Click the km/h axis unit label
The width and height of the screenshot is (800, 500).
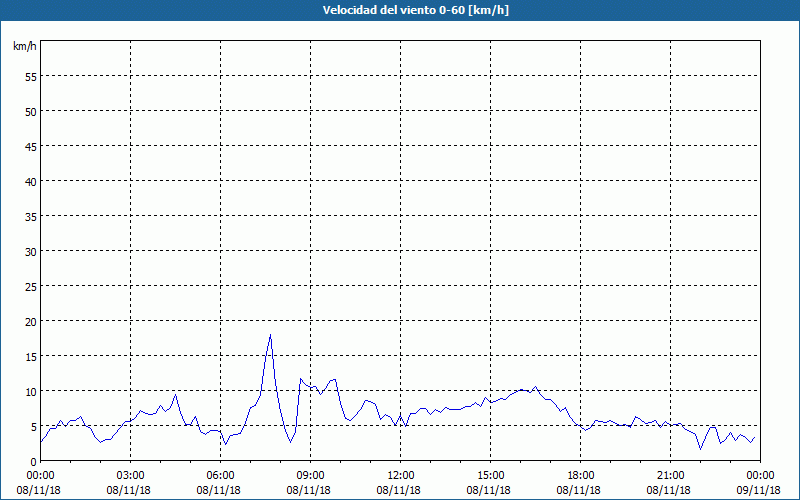pyautogui.click(x=25, y=46)
